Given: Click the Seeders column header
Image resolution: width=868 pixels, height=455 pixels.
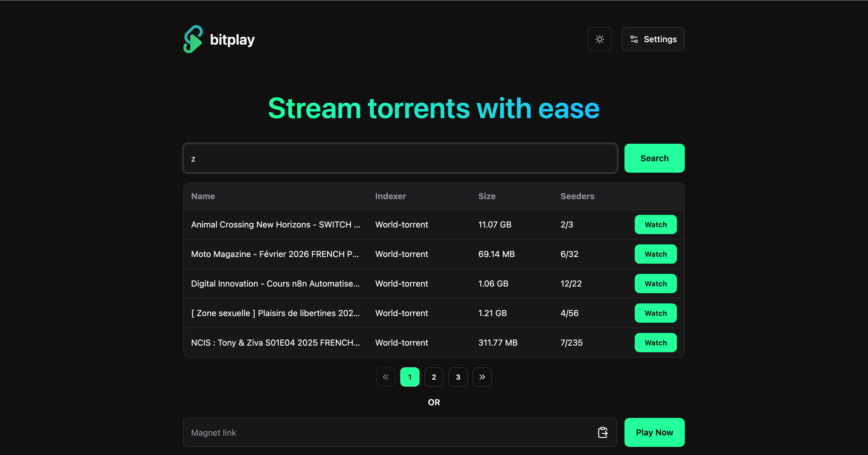Looking at the screenshot, I should [x=577, y=196].
